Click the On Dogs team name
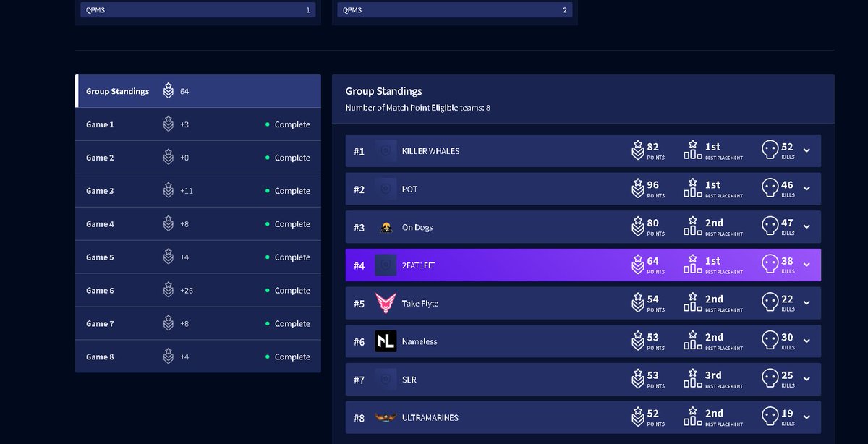 click(x=417, y=228)
